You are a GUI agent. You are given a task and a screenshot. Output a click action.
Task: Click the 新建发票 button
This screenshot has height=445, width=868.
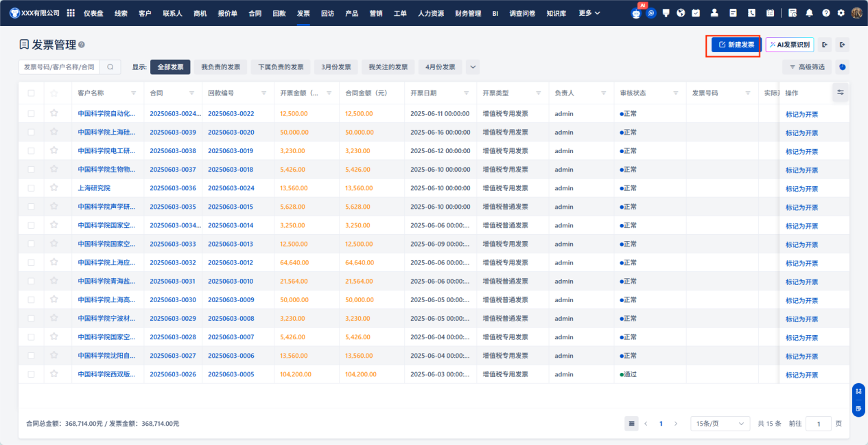pyautogui.click(x=736, y=45)
